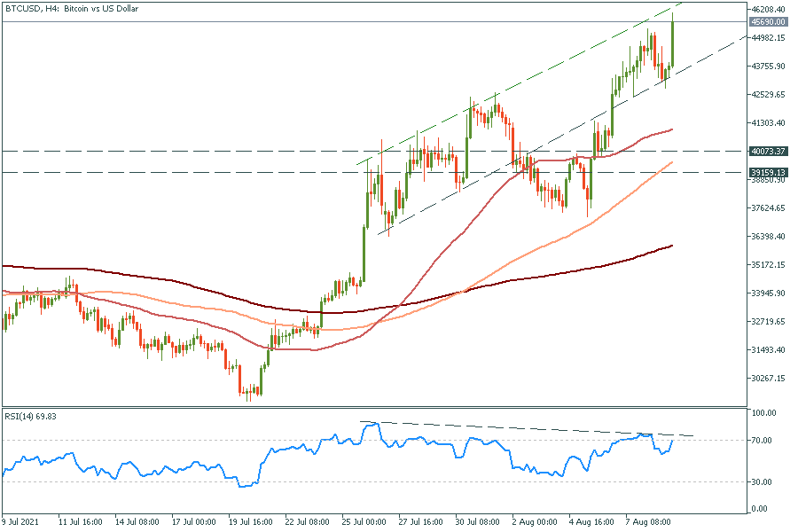Screen dimensions: 798x532
Task: Select the descending RSI divergence trendline
Action: (x=532, y=429)
